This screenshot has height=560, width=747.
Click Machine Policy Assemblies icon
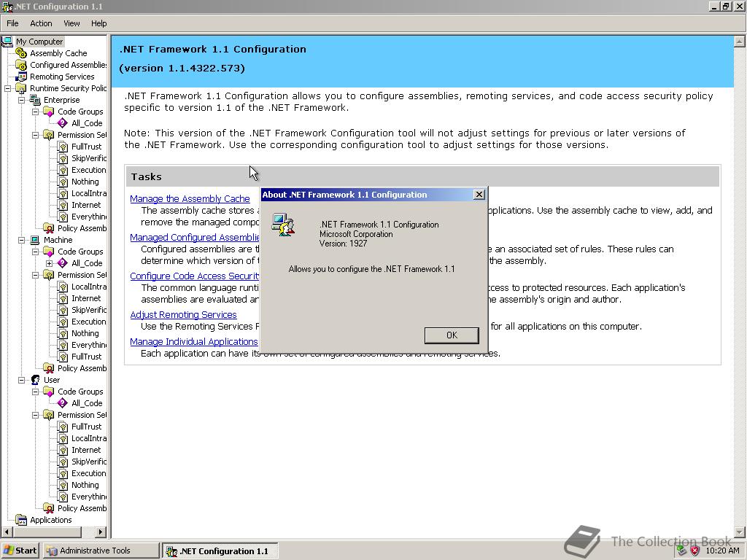(49, 368)
